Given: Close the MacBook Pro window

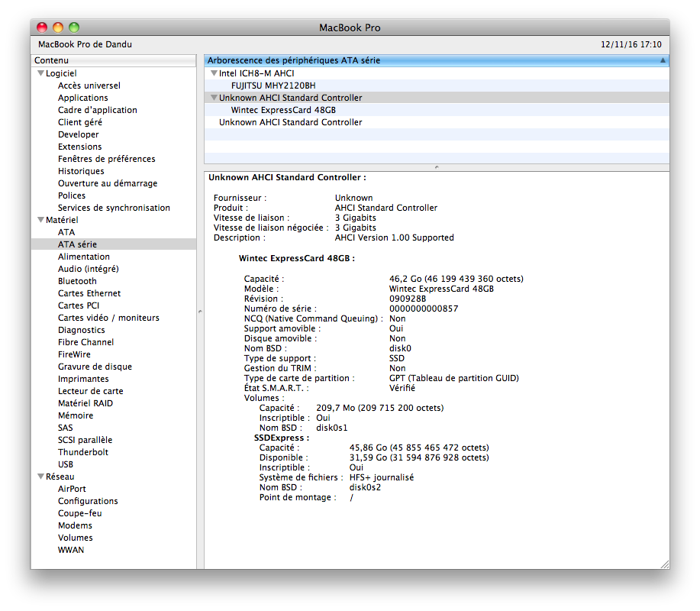Looking at the screenshot, I should pos(42,27).
